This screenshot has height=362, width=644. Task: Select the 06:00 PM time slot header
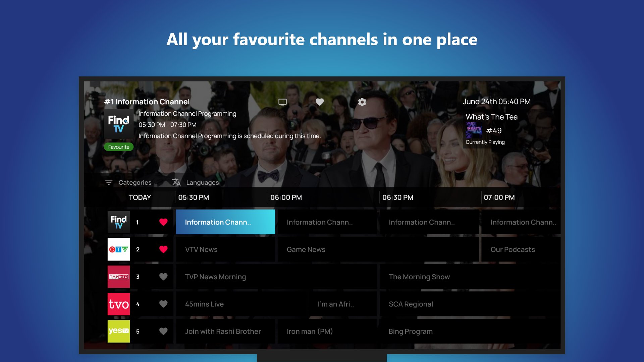pos(286,197)
